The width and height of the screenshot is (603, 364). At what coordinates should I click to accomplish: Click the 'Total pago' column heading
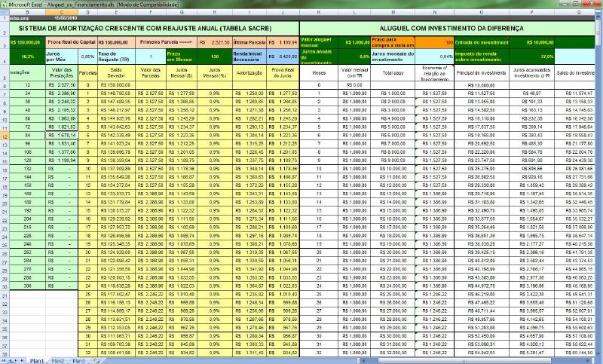point(393,72)
